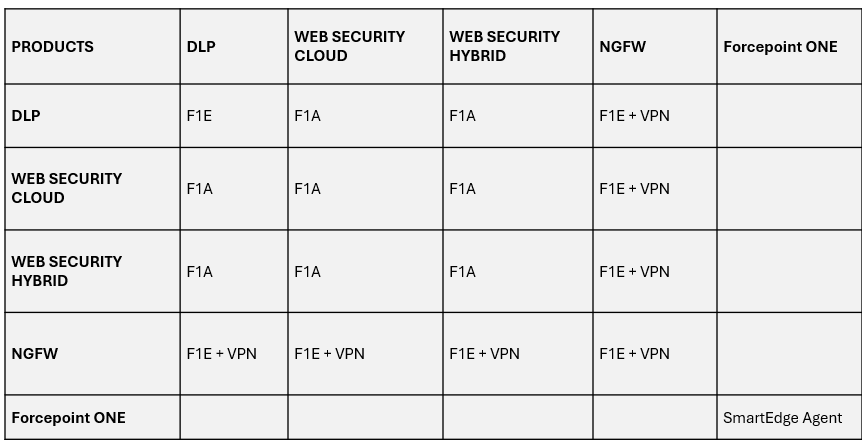Click the WEB SECURITY CLOUD column header
Viewport: 862px width, 442px height.
[x=349, y=47]
